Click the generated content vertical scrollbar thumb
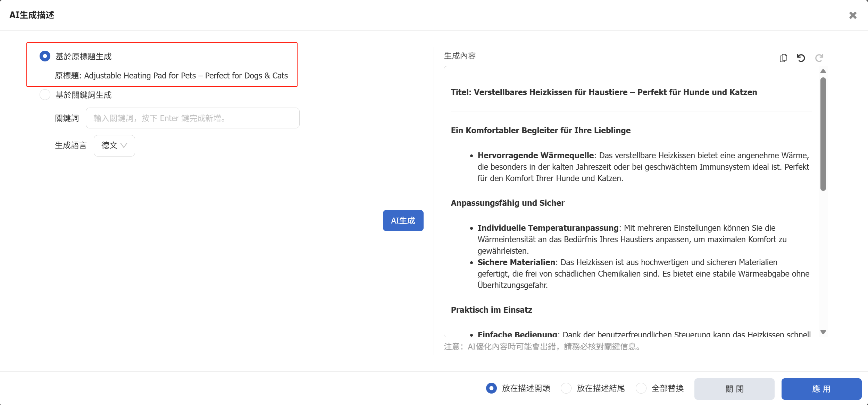The height and width of the screenshot is (405, 868). pyautogui.click(x=823, y=134)
